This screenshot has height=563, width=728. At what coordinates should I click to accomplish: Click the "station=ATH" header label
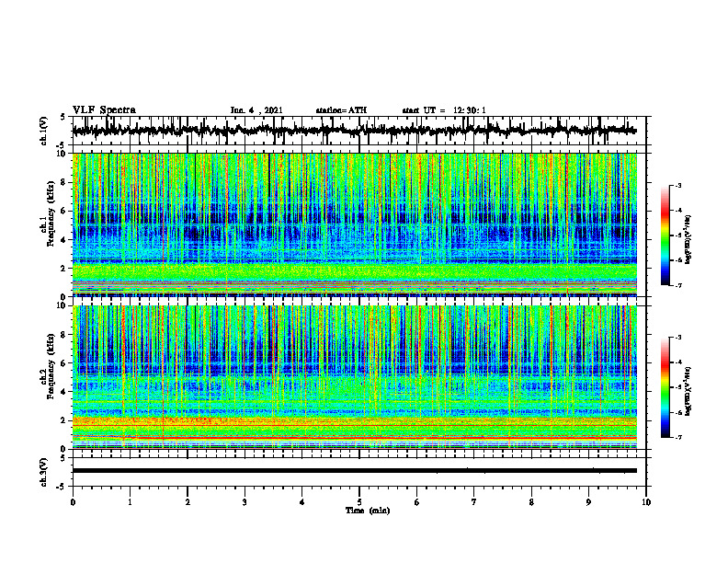pyautogui.click(x=341, y=110)
